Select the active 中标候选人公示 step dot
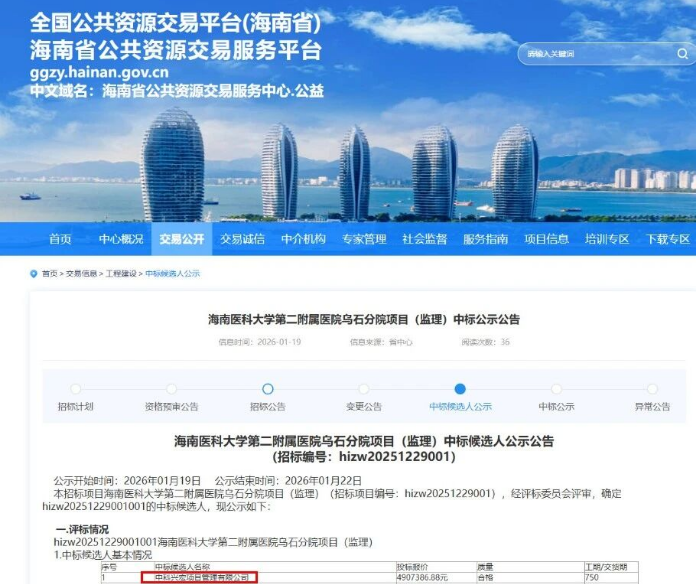The width and height of the screenshot is (696, 584). coord(460,389)
